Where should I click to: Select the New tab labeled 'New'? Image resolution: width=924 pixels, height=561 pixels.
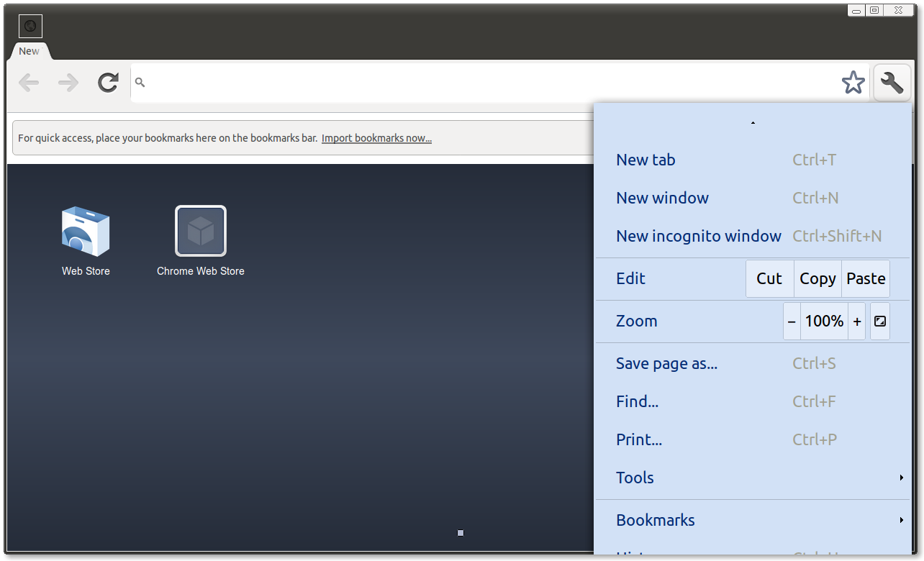pos(29,50)
